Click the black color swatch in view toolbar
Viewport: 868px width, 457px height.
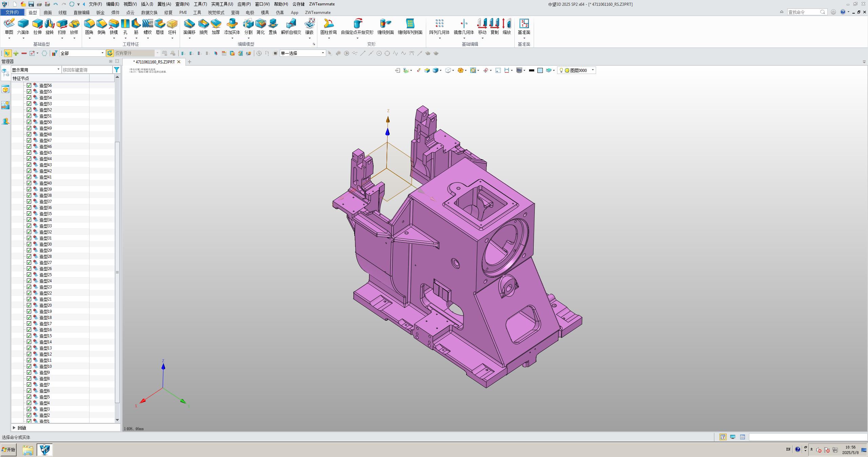coord(532,70)
